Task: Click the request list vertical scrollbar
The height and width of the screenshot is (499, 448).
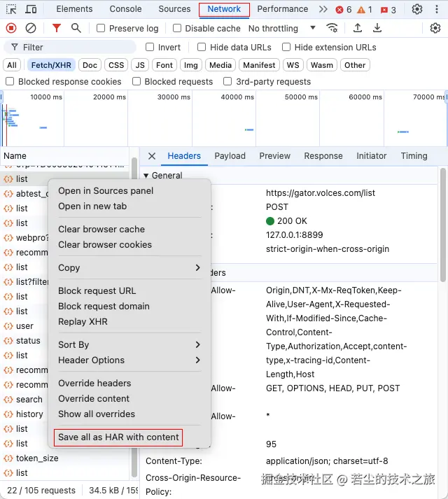Action: point(134,318)
